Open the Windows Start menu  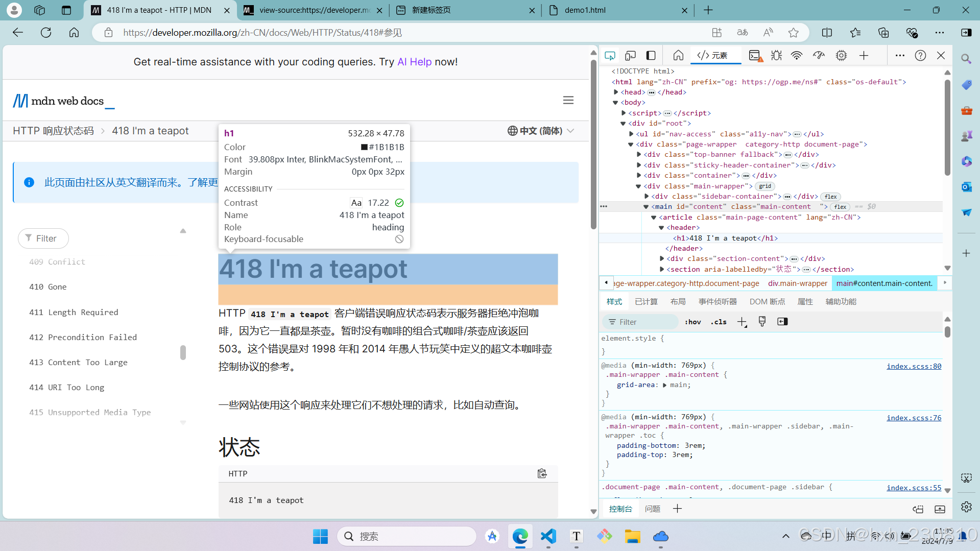point(320,536)
